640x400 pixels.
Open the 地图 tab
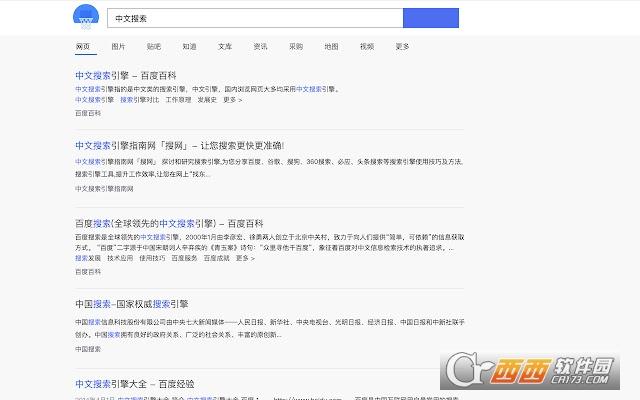(331, 47)
